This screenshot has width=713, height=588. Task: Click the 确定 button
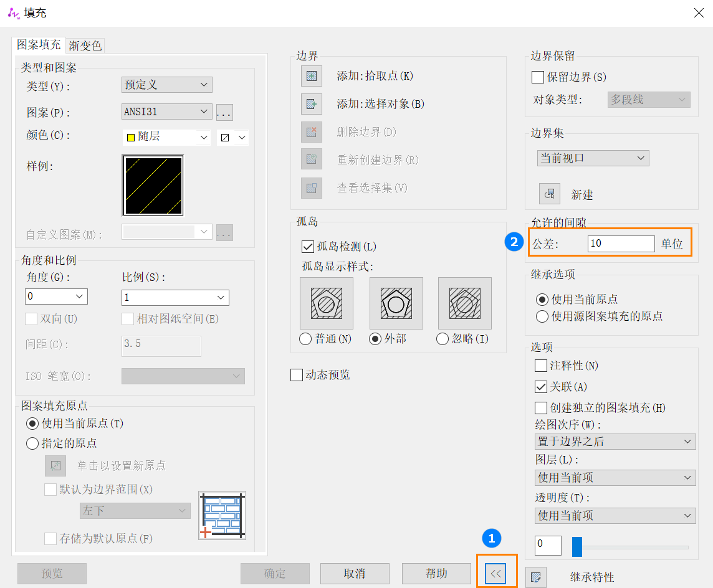tap(275, 574)
